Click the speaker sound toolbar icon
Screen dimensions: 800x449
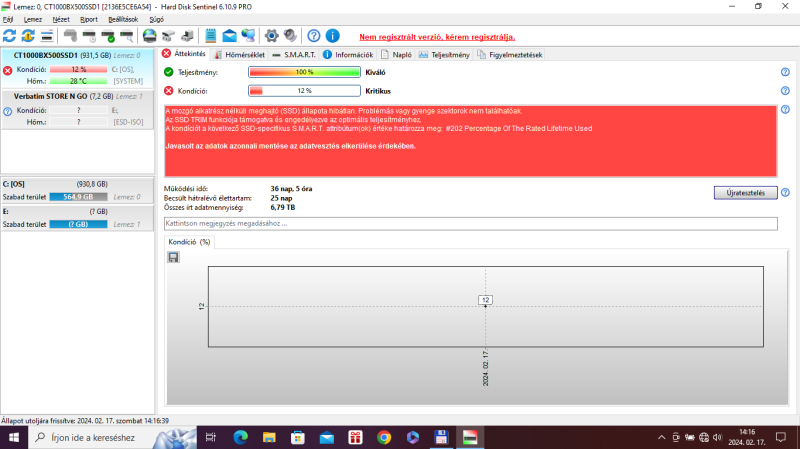point(290,36)
